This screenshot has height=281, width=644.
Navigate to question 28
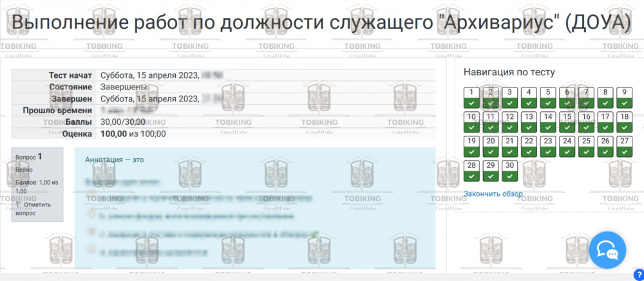point(471,170)
